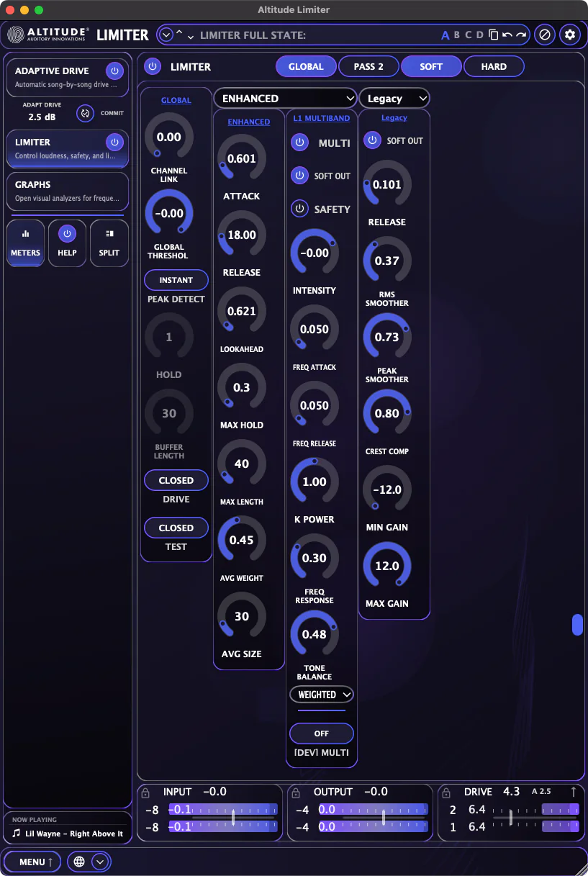Click the globe icon in bottom bar

pos(79,862)
